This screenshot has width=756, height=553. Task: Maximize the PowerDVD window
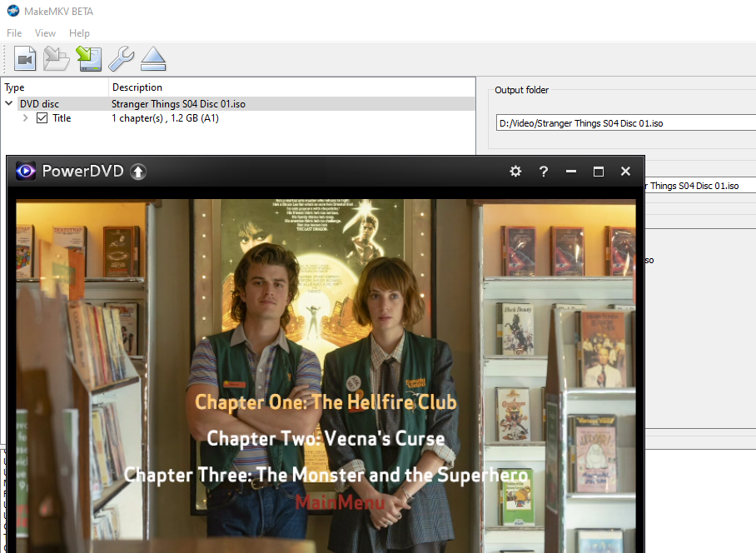point(599,172)
